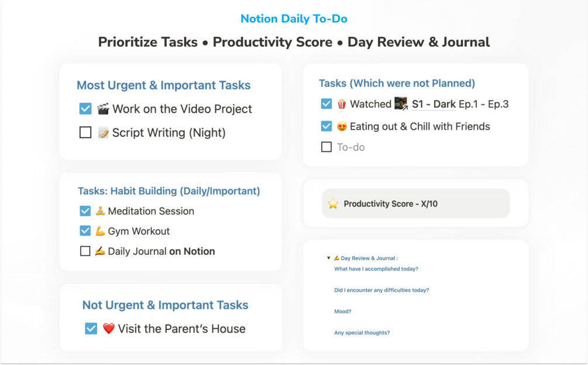Collapse the Day Review & Journal toggle
The width and height of the screenshot is (588, 365).
click(329, 258)
